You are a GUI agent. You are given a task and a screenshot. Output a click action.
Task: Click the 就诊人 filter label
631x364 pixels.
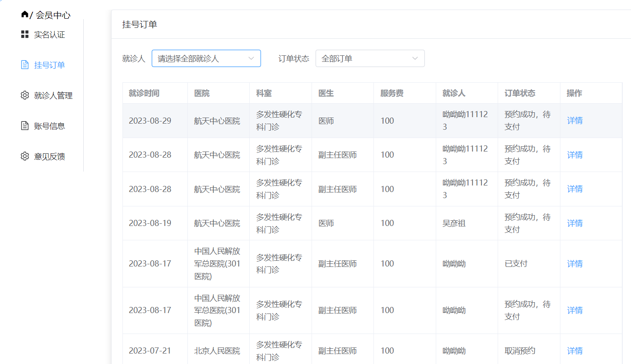tap(133, 58)
